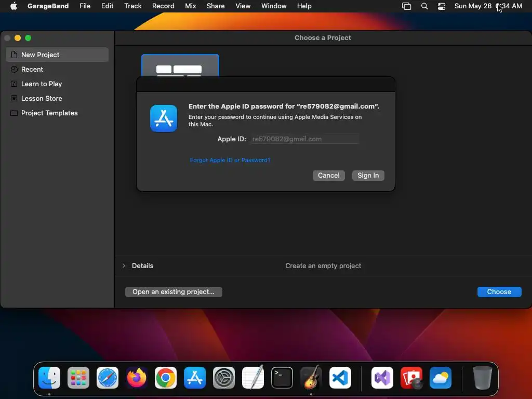Launch Safari from the dock
Screen dimensions: 532x399
108,378
